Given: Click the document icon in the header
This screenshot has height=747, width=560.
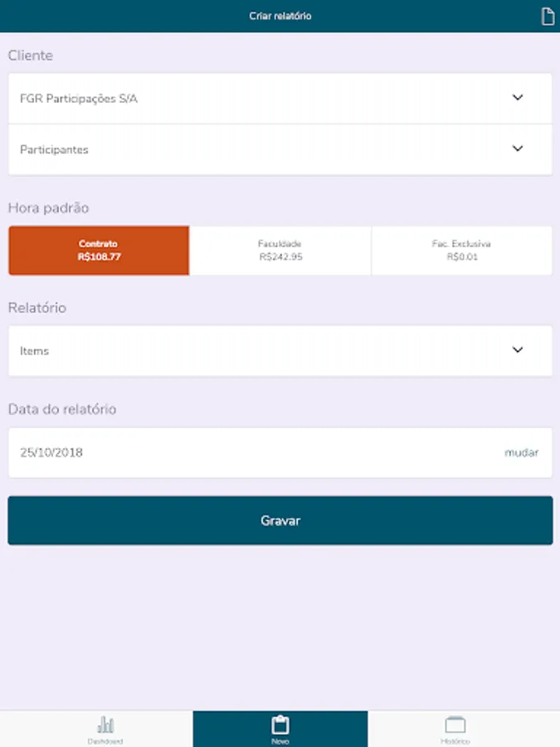Looking at the screenshot, I should tap(547, 17).
